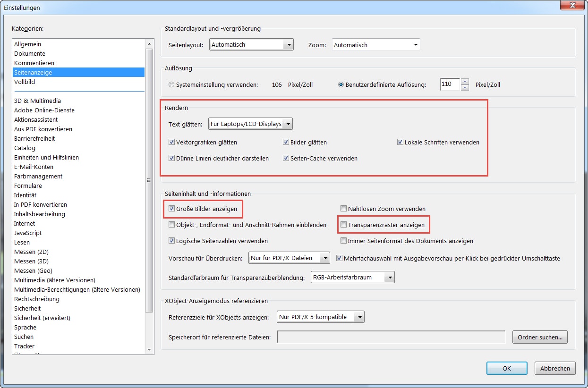Click the down arrow of the category list scrollbar
Image resolution: width=588 pixels, height=388 pixels.
[x=150, y=350]
